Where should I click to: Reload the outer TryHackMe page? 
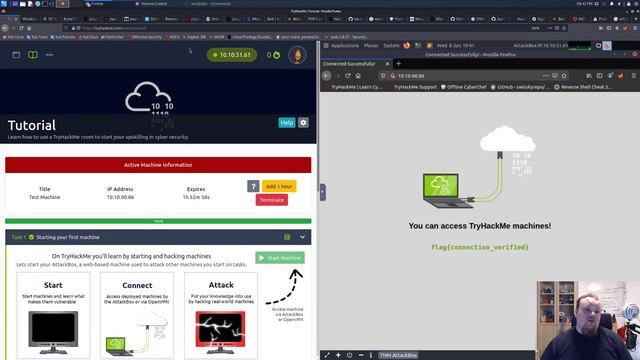point(21,28)
